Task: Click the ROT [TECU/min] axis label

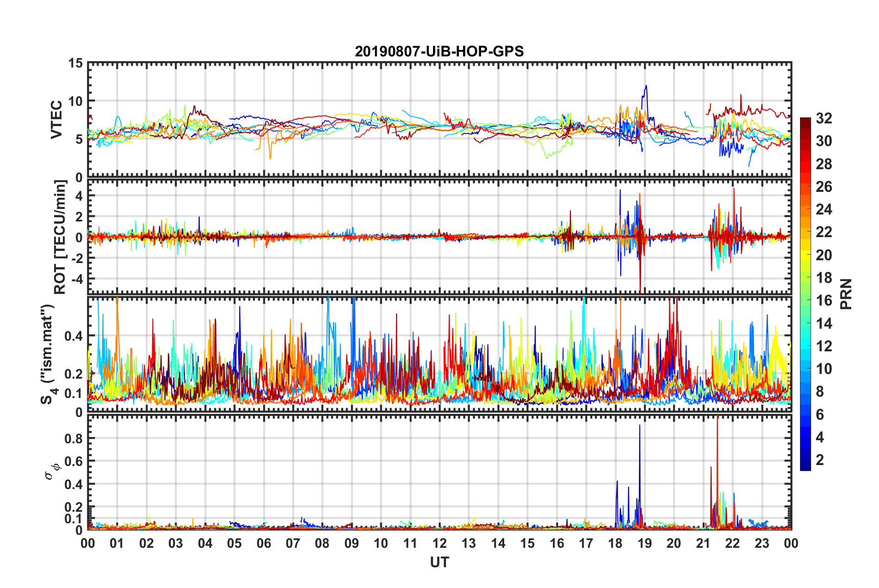Action: (x=60, y=237)
